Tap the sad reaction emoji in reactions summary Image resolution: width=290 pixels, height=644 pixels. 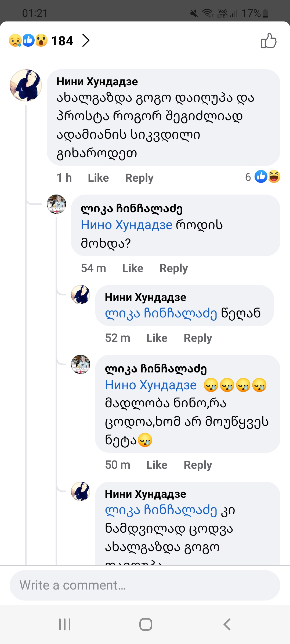coord(15,40)
